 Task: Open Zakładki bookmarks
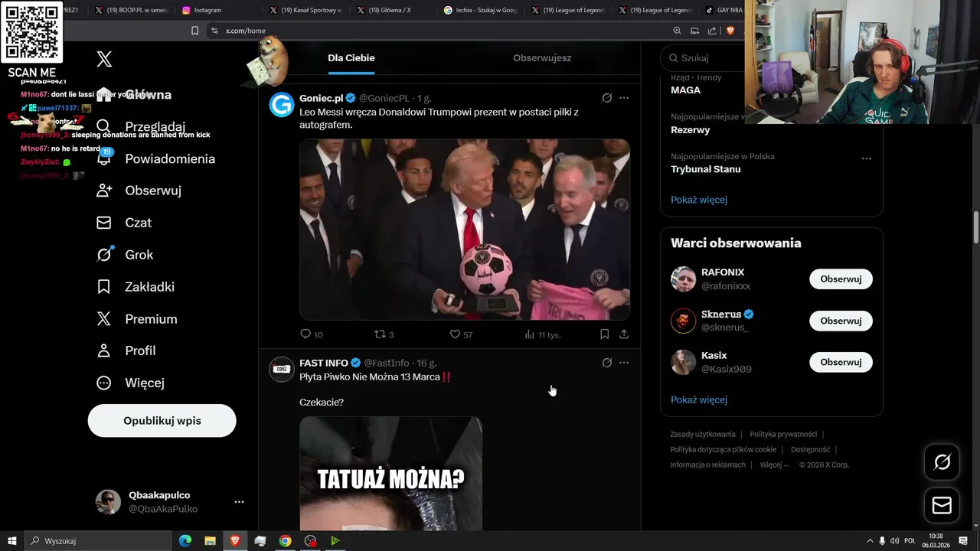136,287
